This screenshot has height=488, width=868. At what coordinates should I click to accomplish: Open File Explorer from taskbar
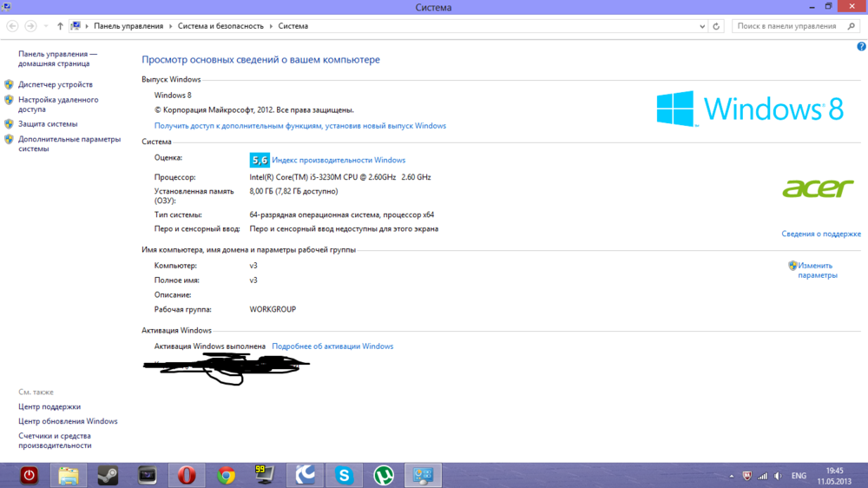click(x=69, y=475)
